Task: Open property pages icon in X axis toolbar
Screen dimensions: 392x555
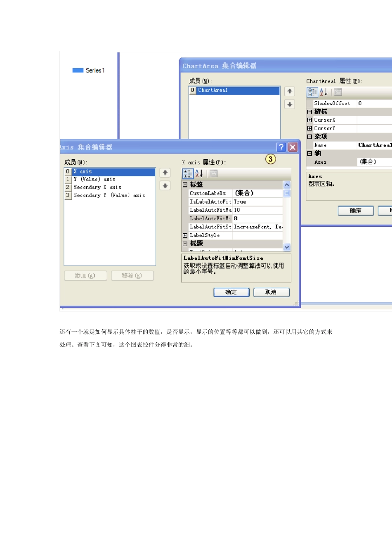Action: 213,173
